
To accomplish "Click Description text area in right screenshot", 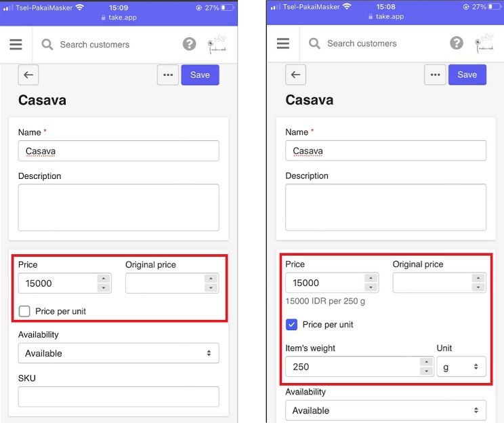I will 385,207.
